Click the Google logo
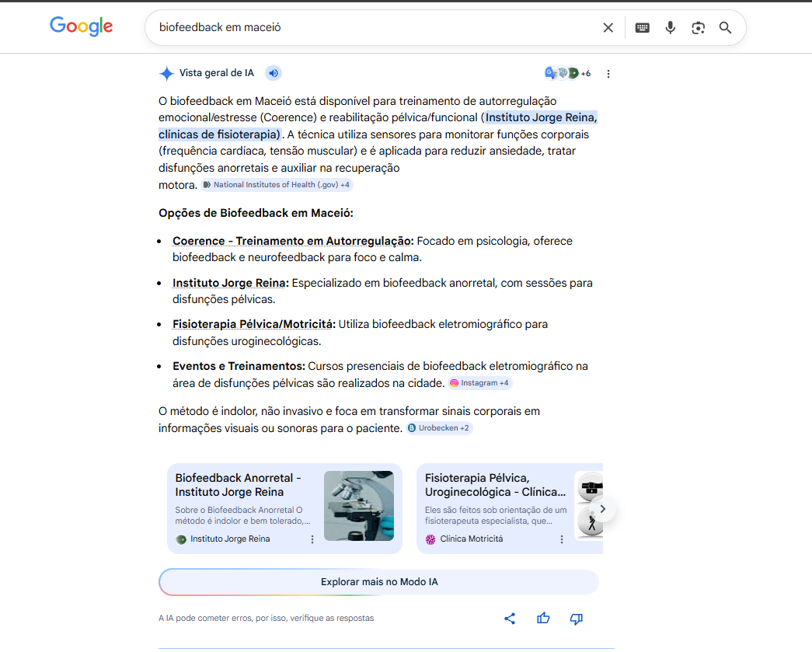The image size is (812, 652). point(82,26)
